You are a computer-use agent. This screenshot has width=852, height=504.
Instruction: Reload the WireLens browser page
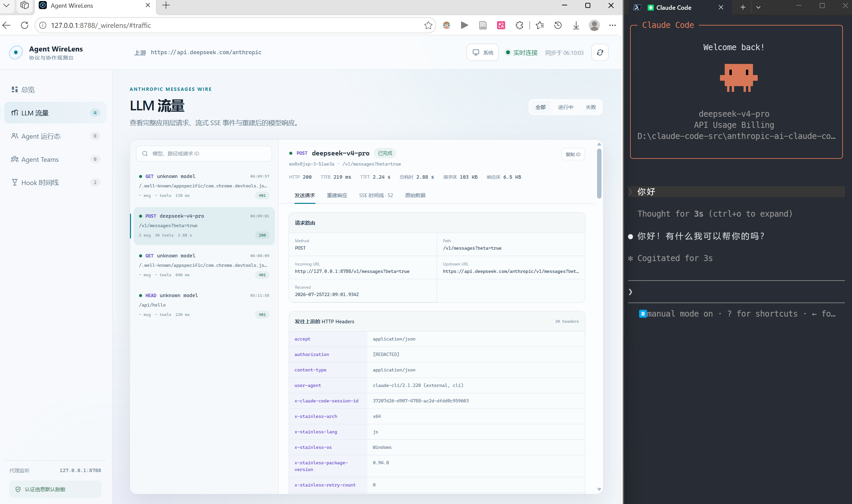click(25, 25)
